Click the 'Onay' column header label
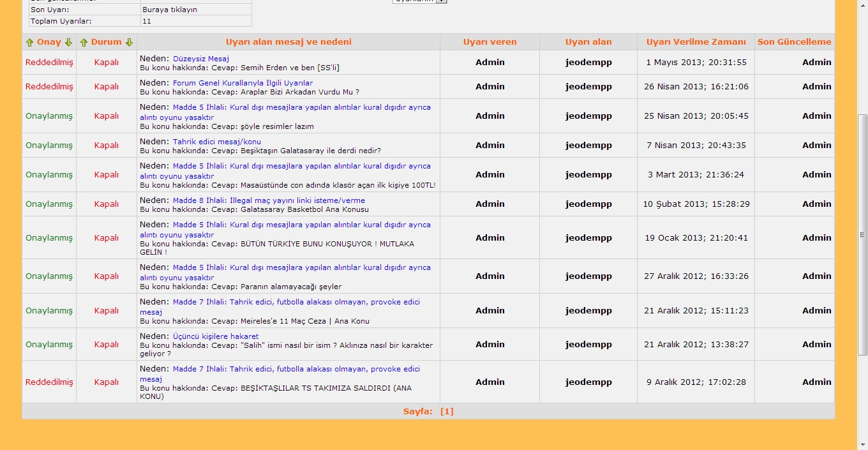 49,42
